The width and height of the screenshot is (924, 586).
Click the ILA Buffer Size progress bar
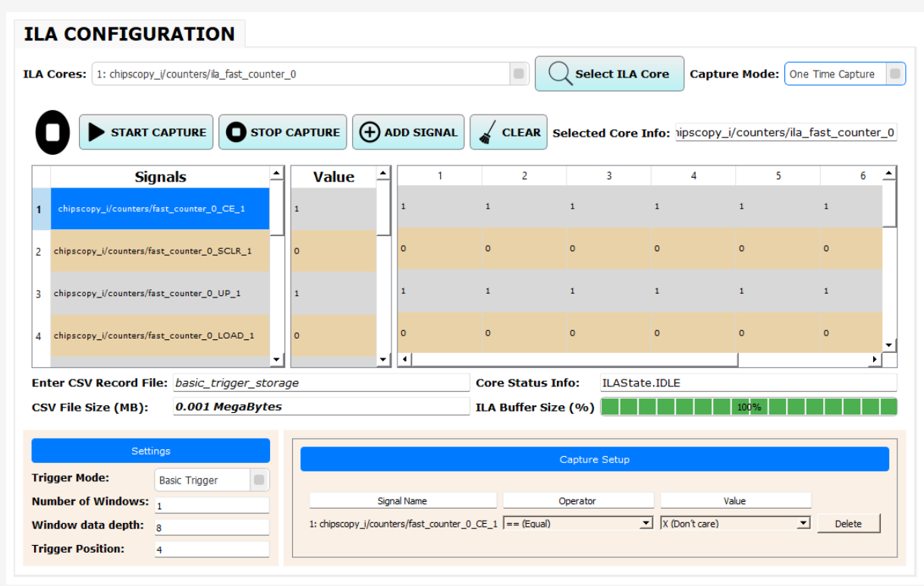[748, 407]
